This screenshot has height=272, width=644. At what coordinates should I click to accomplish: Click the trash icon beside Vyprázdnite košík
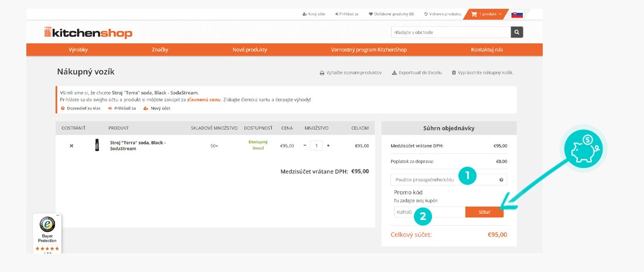click(x=454, y=73)
